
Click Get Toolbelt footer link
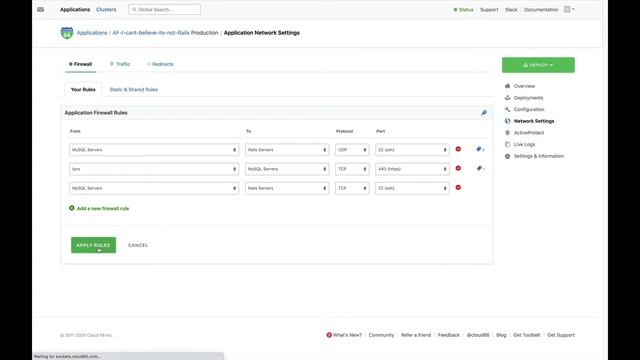pyautogui.click(x=527, y=335)
